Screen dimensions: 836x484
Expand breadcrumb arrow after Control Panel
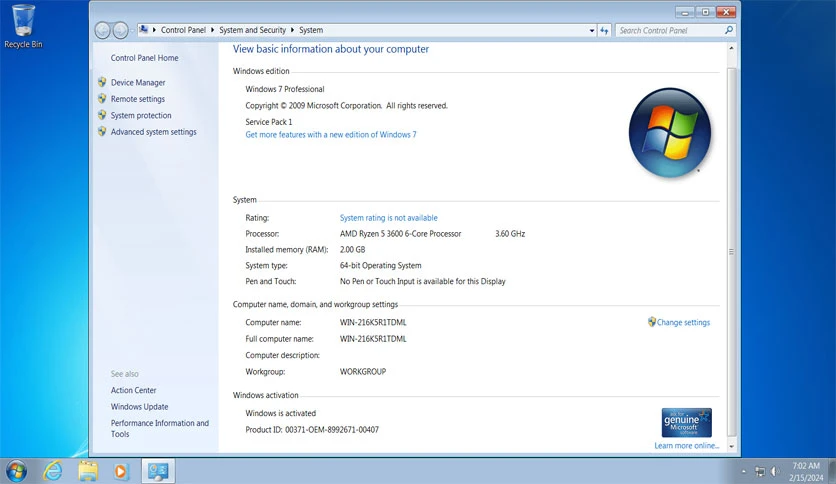213,30
